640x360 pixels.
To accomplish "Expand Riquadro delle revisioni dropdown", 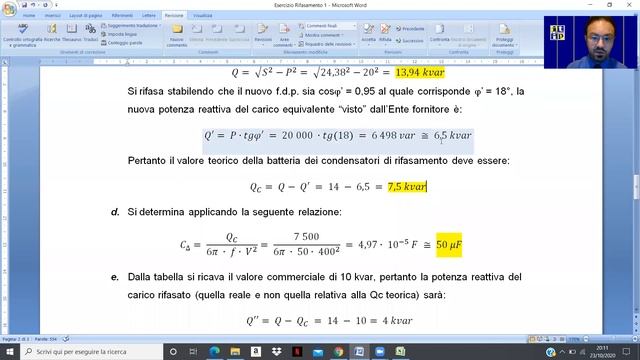I will coord(327,44).
